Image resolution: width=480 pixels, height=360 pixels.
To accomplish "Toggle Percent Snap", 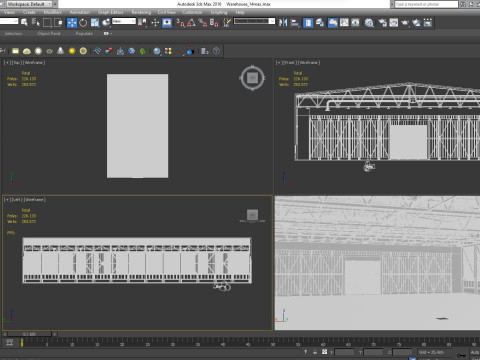I will tap(203, 22).
